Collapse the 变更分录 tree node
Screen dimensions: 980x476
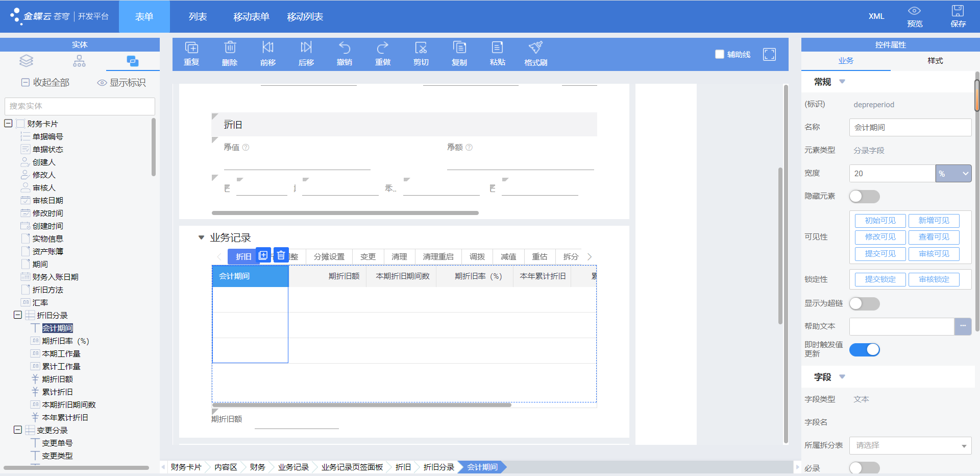(17, 430)
